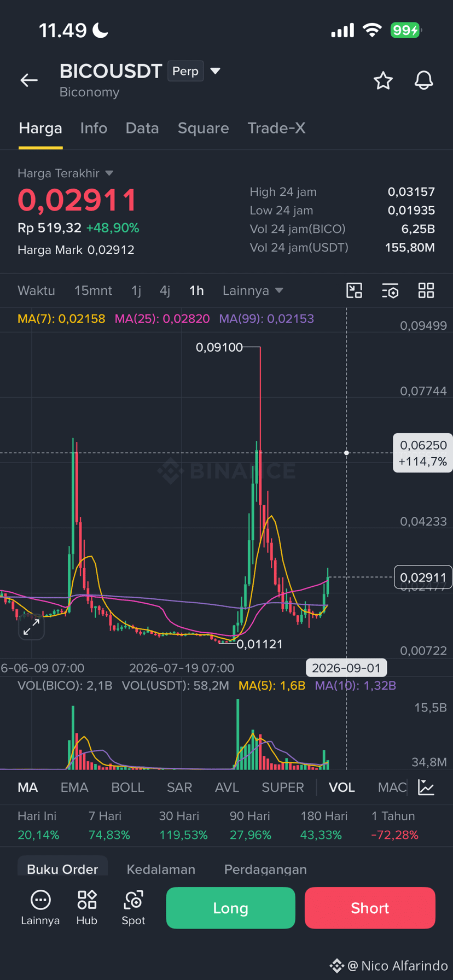This screenshot has height=980, width=453.
Task: Switch to the Info tab
Action: click(94, 128)
